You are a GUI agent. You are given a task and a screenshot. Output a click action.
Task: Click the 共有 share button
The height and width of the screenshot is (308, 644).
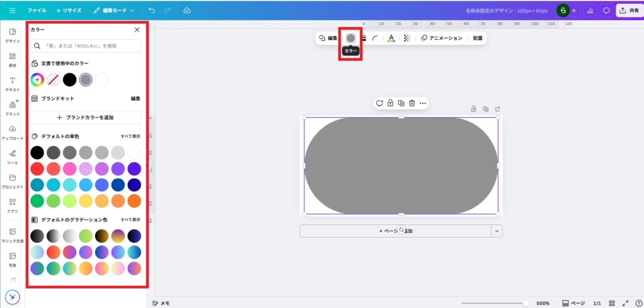pyautogui.click(x=629, y=11)
